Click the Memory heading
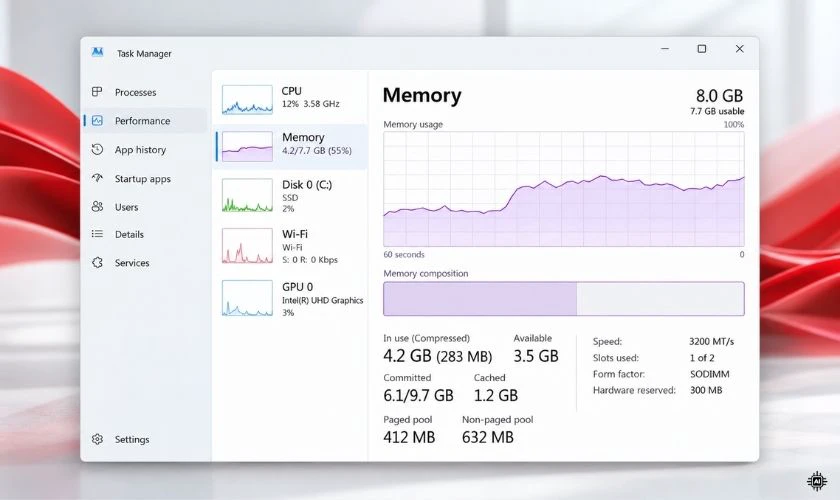 (x=422, y=95)
